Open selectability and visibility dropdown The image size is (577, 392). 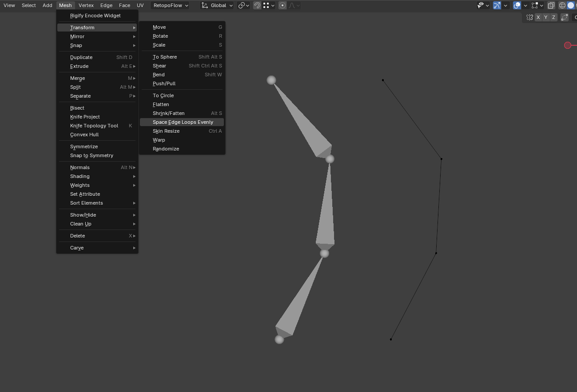click(x=483, y=5)
